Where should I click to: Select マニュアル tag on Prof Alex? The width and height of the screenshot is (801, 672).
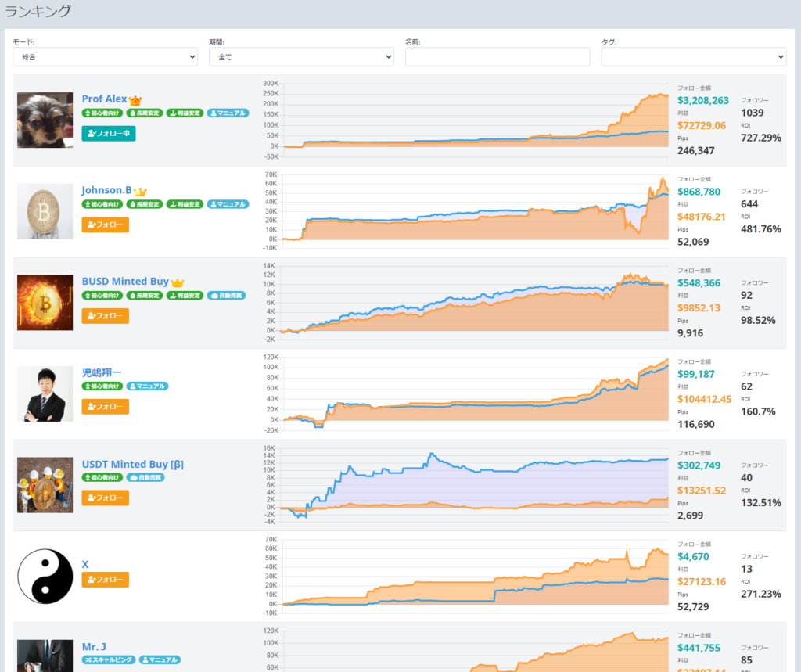tap(228, 113)
